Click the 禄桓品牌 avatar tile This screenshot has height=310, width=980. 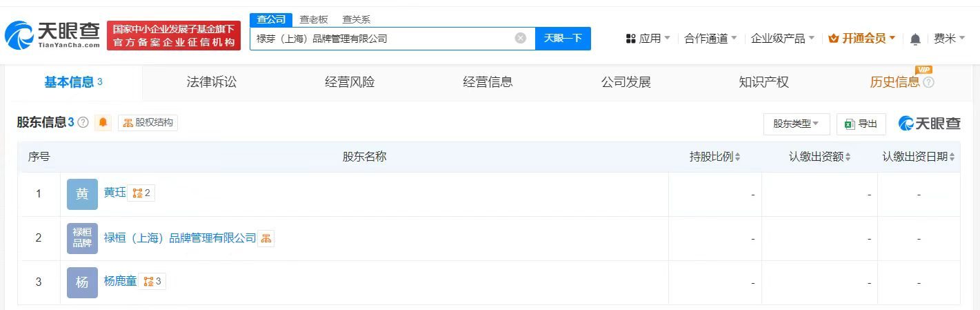(x=82, y=238)
